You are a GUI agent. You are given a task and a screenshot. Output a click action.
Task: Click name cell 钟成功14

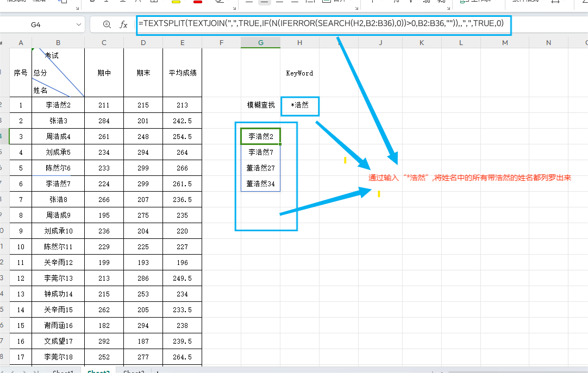58,294
